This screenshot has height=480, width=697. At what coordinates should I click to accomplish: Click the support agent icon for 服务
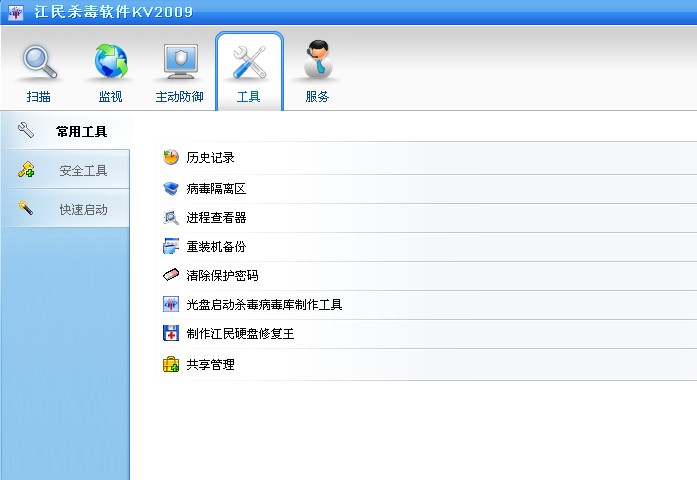(318, 60)
